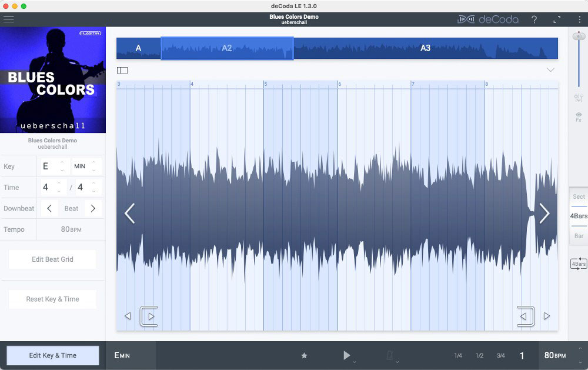This screenshot has width=588, height=370.
Task: Open the vertical three-dot options menu
Action: click(x=579, y=19)
